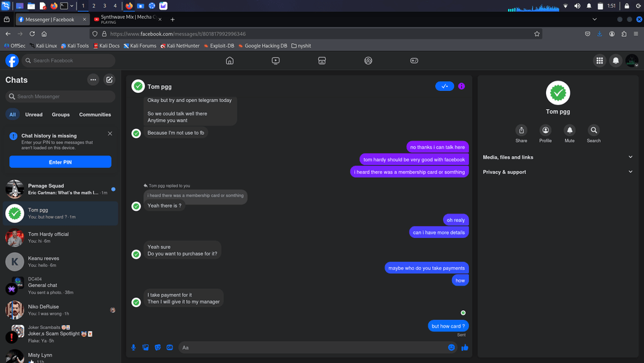Expand Media, files and links section
The height and width of the screenshot is (363, 644).
(558, 157)
